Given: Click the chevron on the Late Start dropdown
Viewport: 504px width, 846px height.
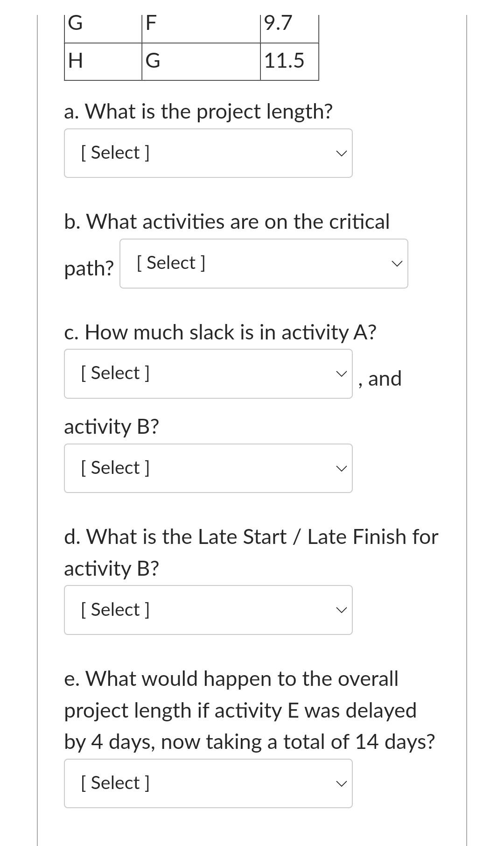Looking at the screenshot, I should click(x=341, y=610).
